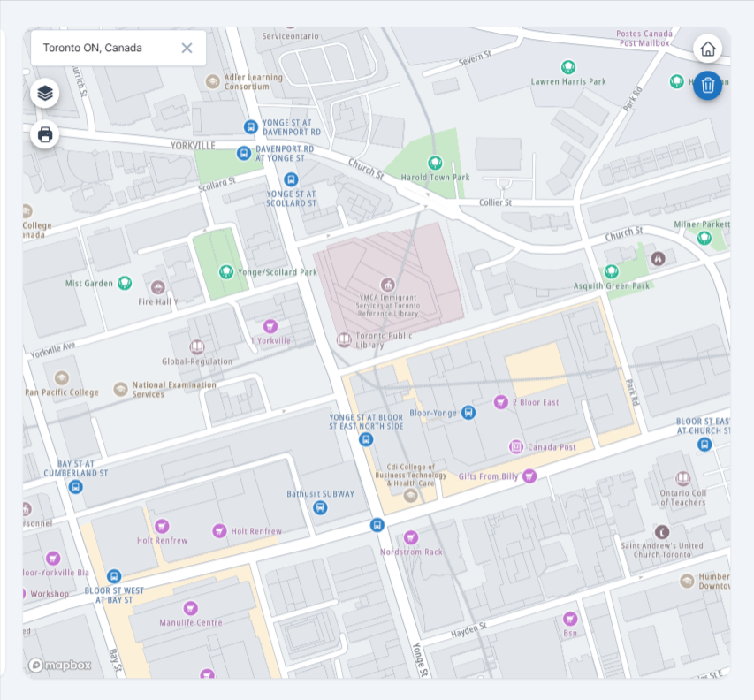This screenshot has width=754, height=700.
Task: Click the Ontario Coll of Teachers marker
Action: pos(682,478)
